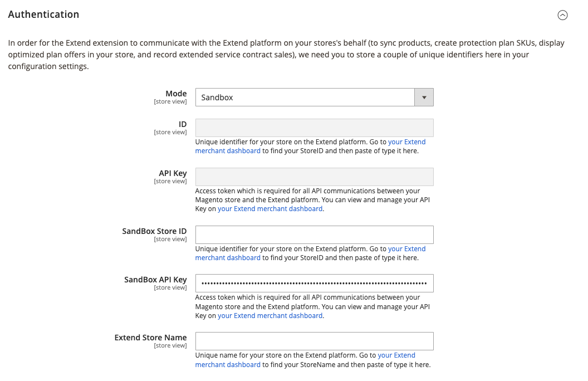This screenshot has height=381, width=588.
Task: Click the Extend Store Name label
Action: 150,338
